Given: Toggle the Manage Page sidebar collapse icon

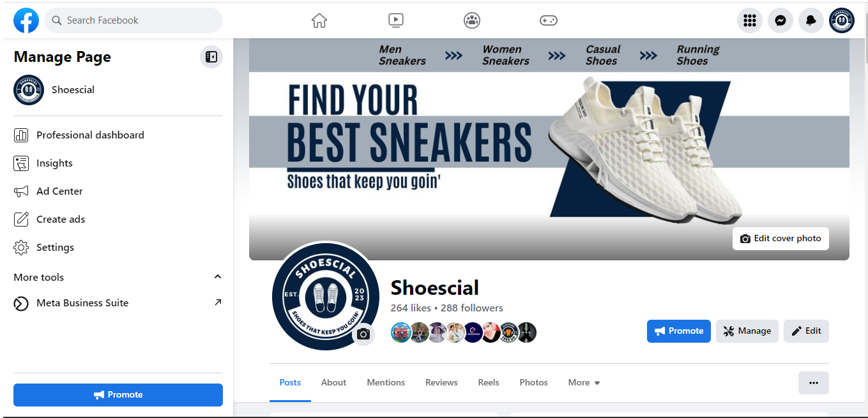Looking at the screenshot, I should [211, 57].
